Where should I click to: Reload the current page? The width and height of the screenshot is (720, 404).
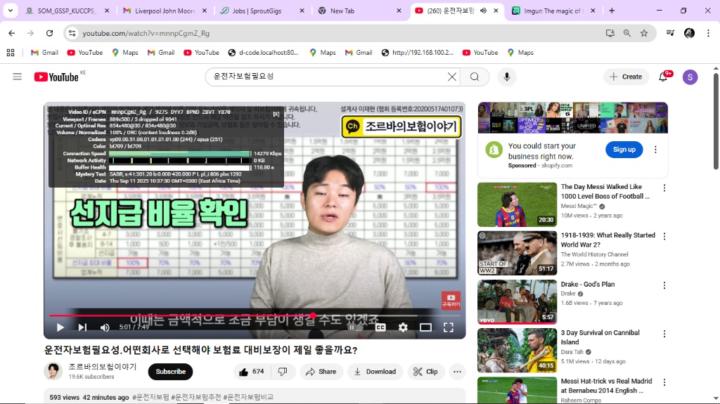coord(49,33)
